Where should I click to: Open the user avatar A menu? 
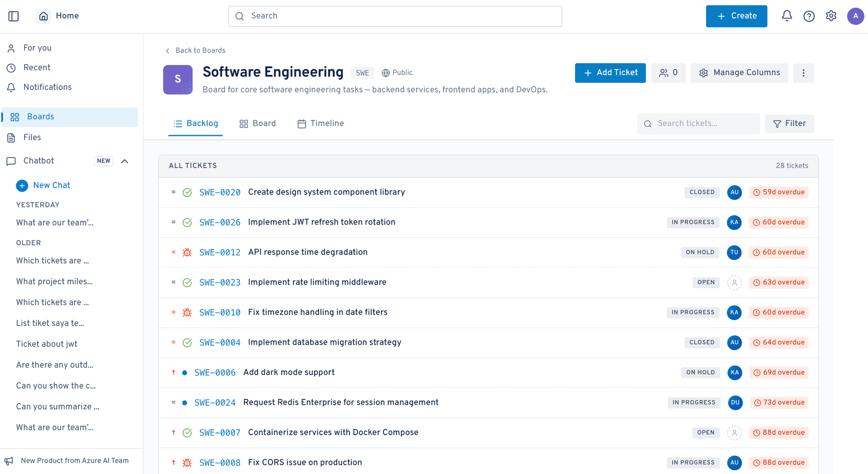tap(855, 16)
